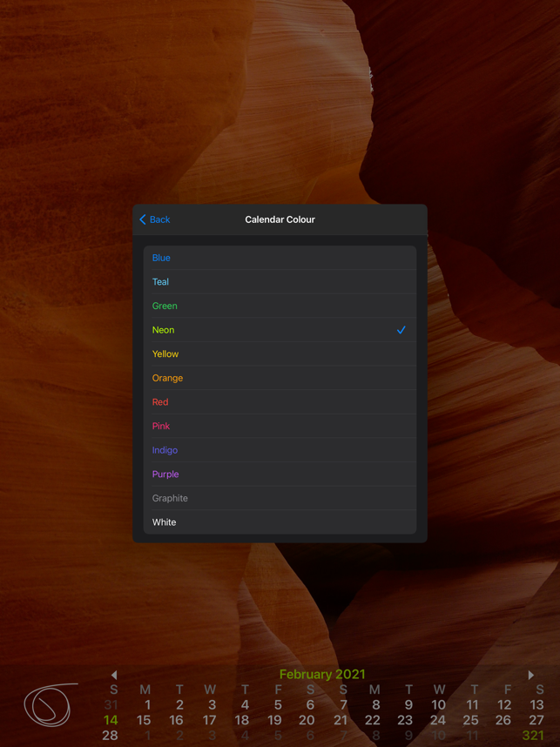Select date 28 in the calendar
The height and width of the screenshot is (747, 560).
(110, 736)
